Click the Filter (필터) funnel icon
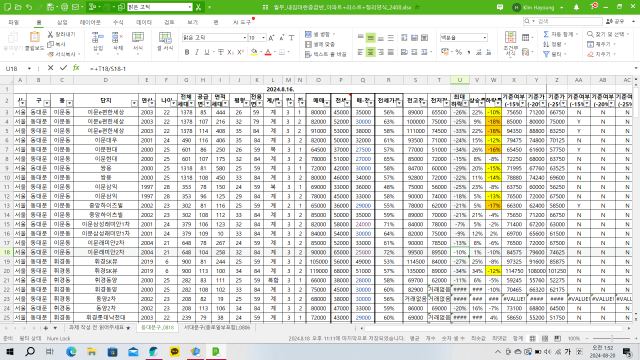The height and width of the screenshot is (360, 640). pos(546,54)
